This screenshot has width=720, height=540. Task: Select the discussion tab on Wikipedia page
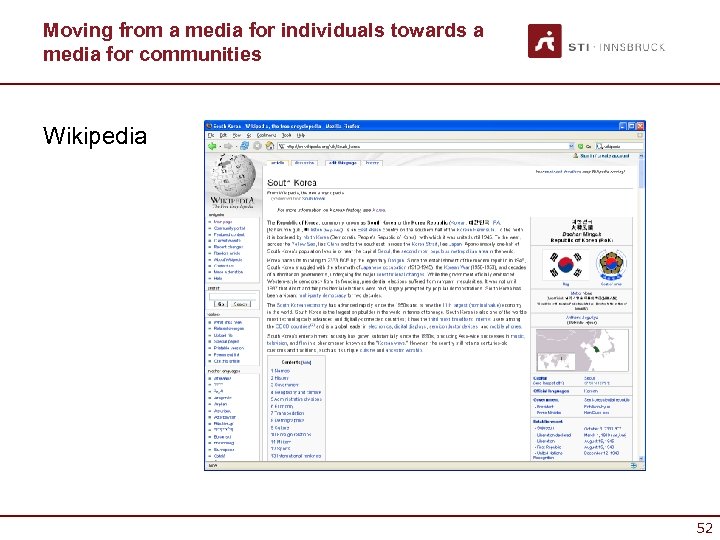tap(304, 163)
